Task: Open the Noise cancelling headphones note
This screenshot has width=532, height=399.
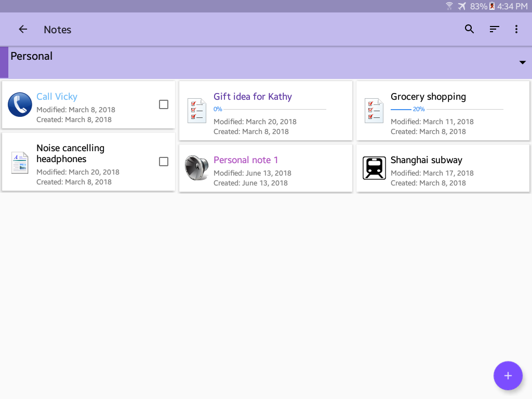Action: tap(88, 162)
